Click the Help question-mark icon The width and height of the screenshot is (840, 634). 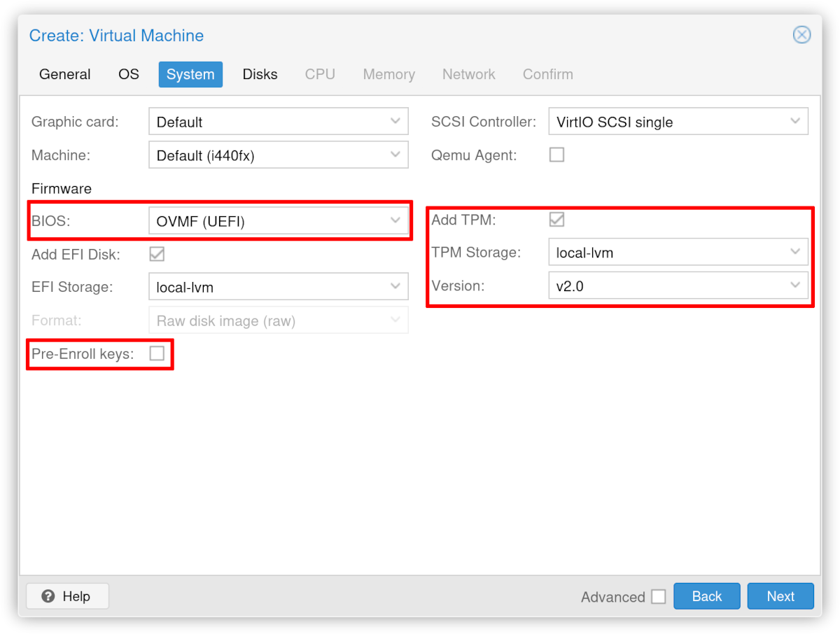tap(47, 596)
